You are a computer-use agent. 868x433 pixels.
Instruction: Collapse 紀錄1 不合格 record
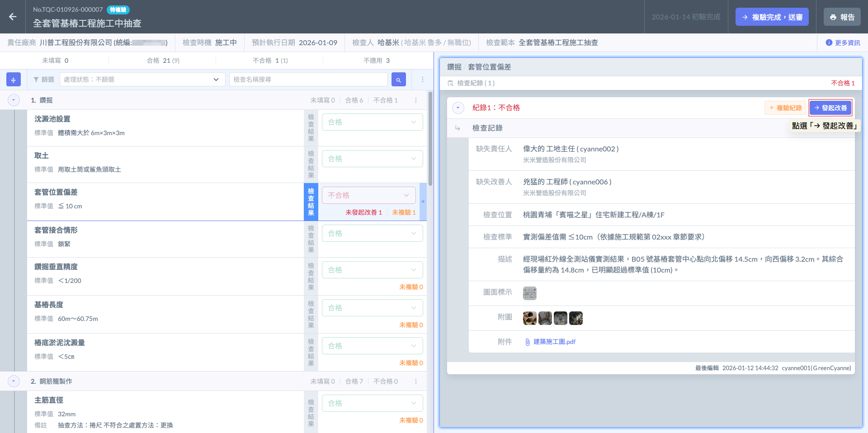point(458,108)
